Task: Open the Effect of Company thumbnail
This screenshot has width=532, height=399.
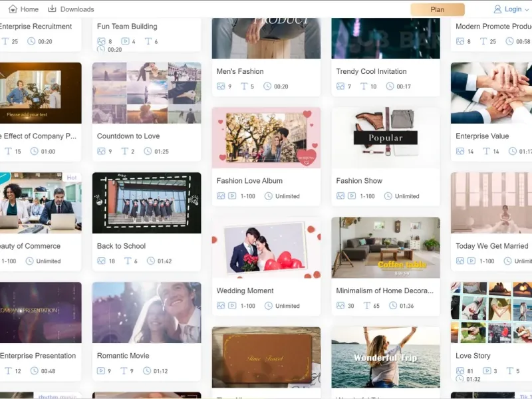Action: 41,92
